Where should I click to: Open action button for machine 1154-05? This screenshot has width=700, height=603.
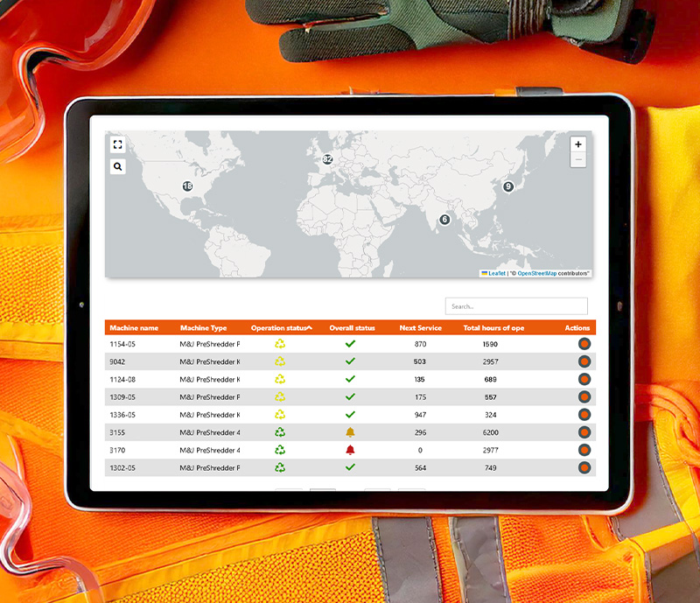[584, 344]
